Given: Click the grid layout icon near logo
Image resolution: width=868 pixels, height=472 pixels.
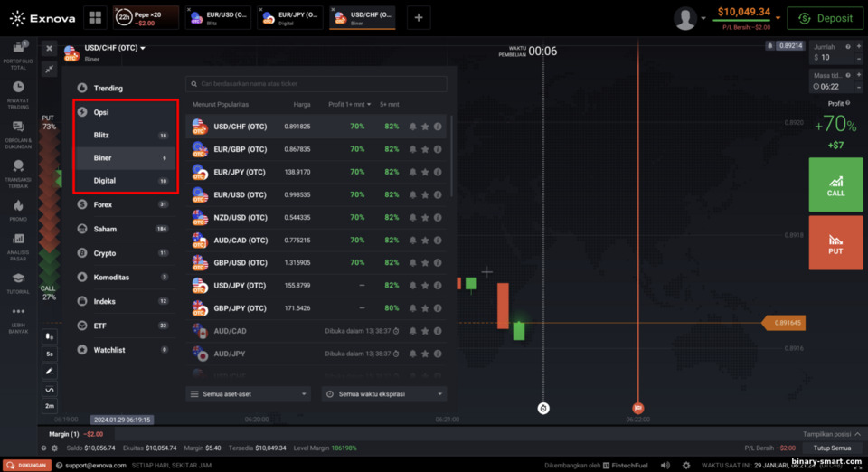Looking at the screenshot, I should (95, 18).
